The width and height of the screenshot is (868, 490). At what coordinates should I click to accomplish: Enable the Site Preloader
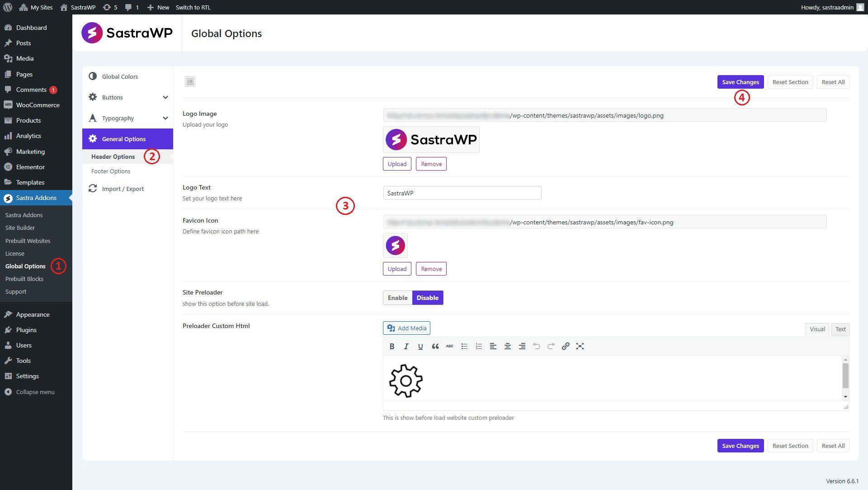tap(397, 298)
